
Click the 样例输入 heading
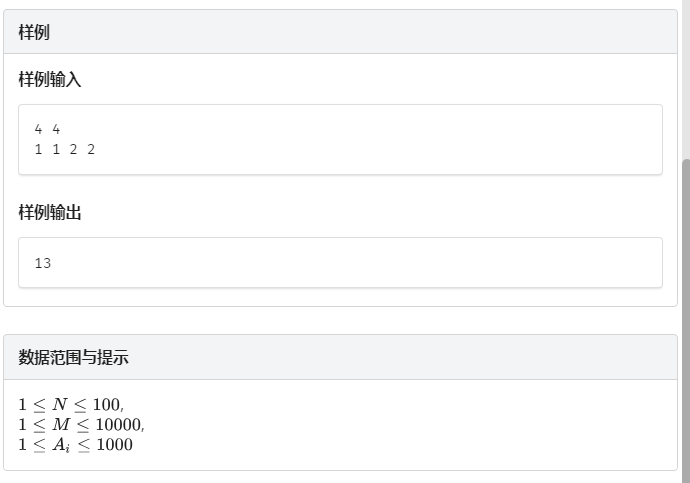[50, 80]
